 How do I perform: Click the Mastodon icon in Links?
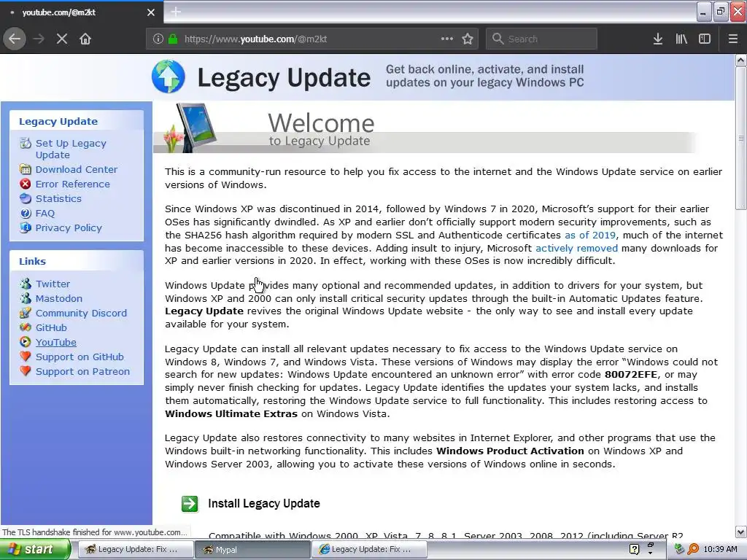(x=26, y=298)
